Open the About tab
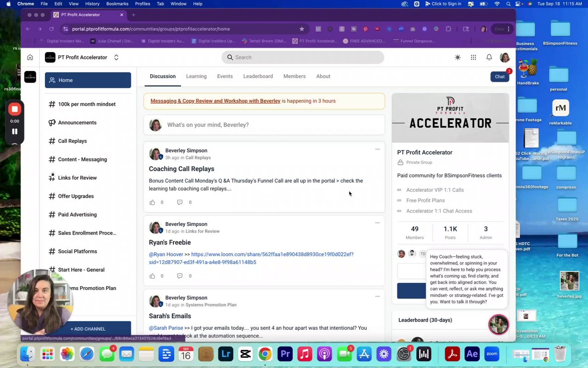This screenshot has width=588, height=368. [x=323, y=76]
